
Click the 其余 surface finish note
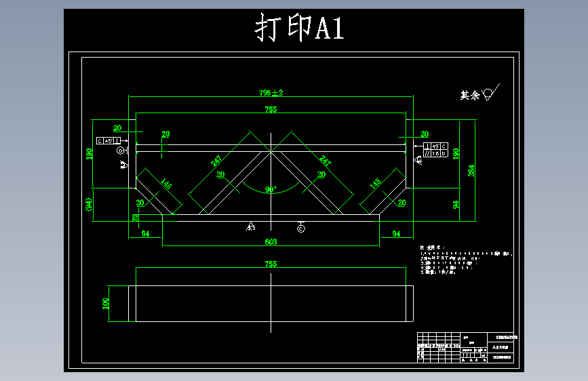tap(470, 95)
